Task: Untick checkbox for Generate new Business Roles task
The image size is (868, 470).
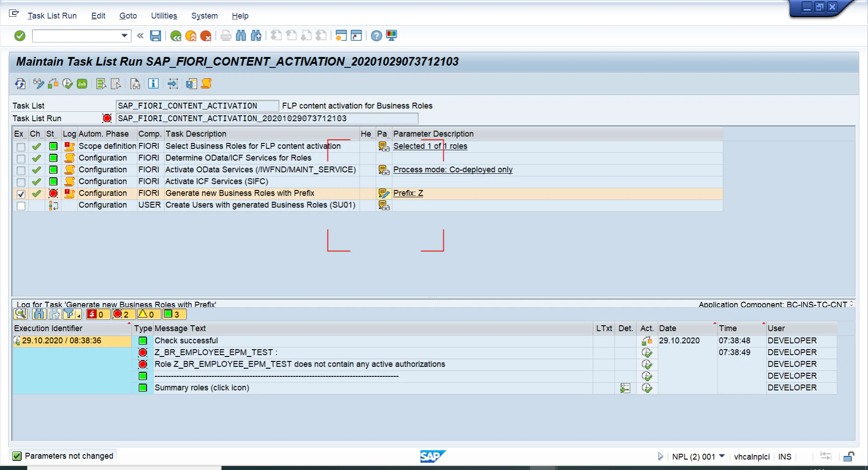Action: [x=21, y=194]
